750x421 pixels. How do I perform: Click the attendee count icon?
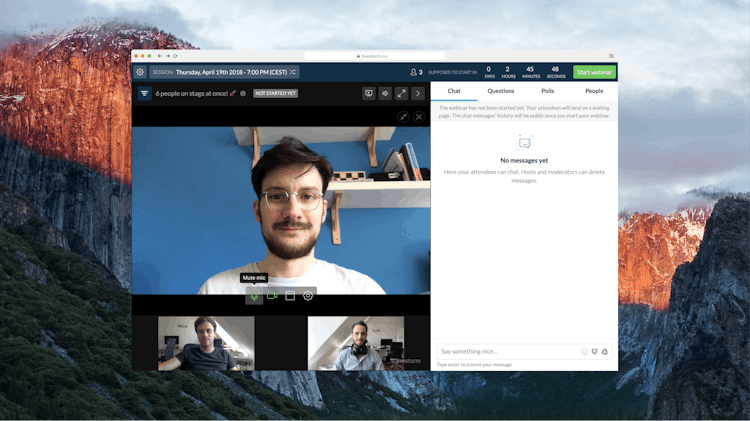coord(416,72)
